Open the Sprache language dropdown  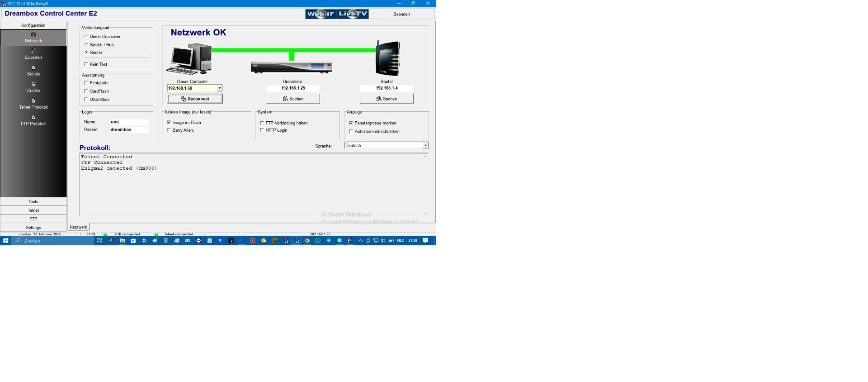click(425, 146)
